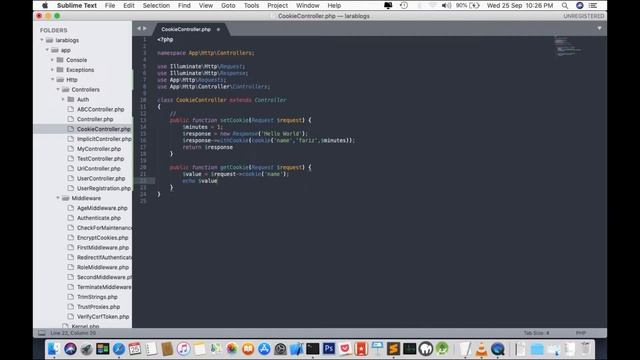
Task: Open ImplicitController.php in sidebar
Action: 104,139
